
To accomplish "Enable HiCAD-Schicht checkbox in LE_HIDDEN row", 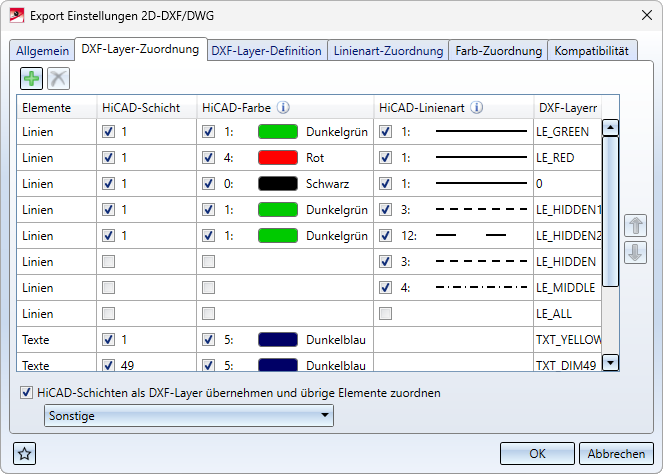I will [108, 262].
